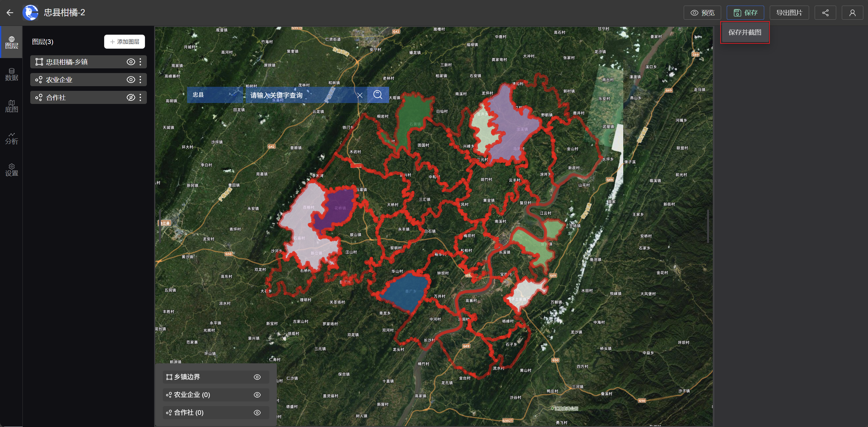Screen dimensions: 868x427
Task: Open more options for 合作社 layer
Action: click(x=141, y=97)
